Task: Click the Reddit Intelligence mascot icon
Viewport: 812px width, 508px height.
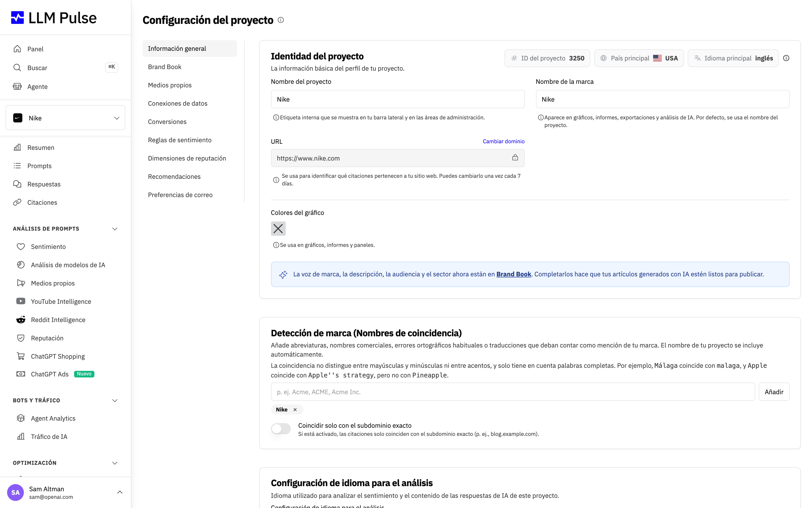Action: (x=21, y=320)
